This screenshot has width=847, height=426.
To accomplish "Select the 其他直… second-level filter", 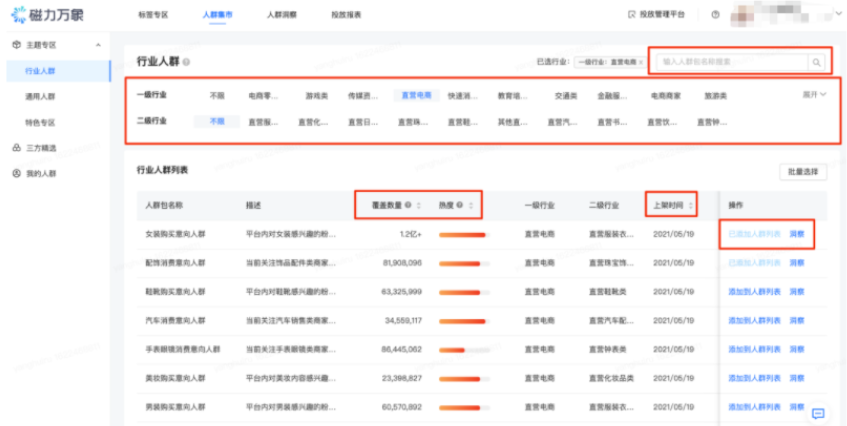I will click(513, 122).
